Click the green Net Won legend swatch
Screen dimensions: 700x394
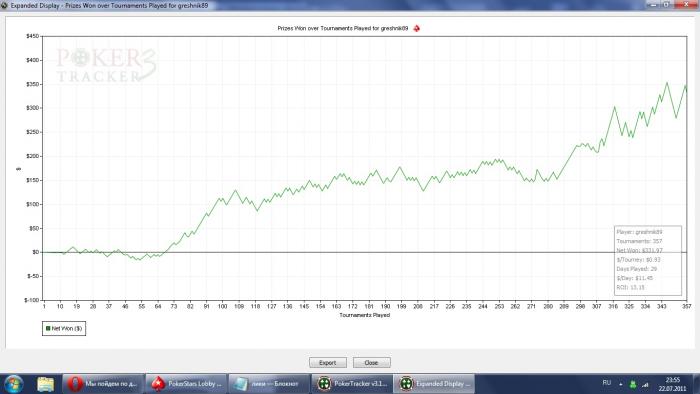(48, 328)
